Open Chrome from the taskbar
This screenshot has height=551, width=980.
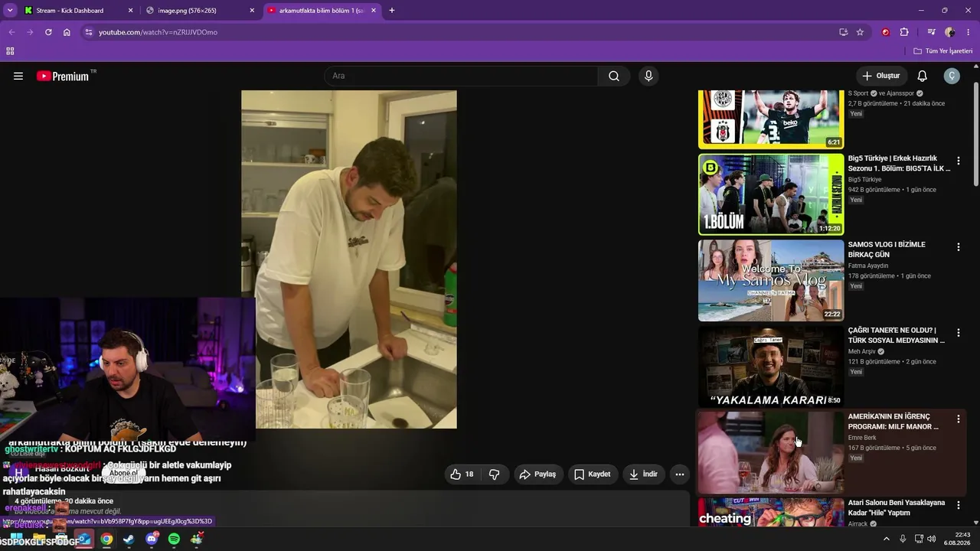pos(106,540)
